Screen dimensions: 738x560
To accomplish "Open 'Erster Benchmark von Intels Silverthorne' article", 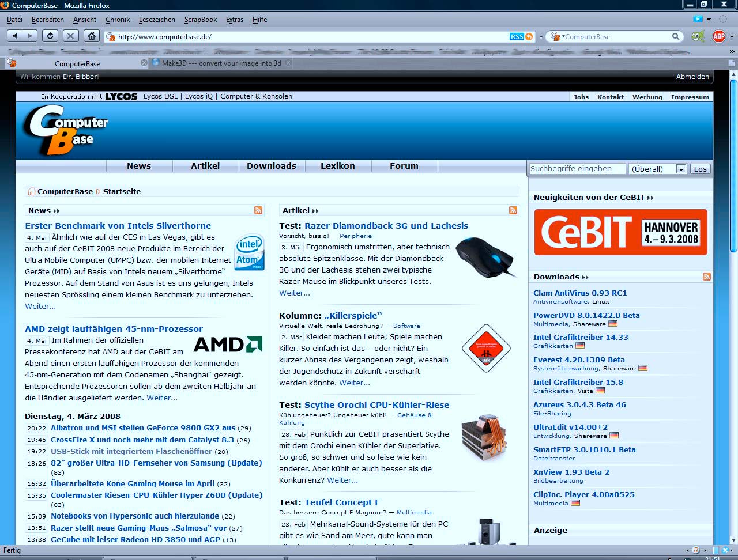I will [x=118, y=226].
